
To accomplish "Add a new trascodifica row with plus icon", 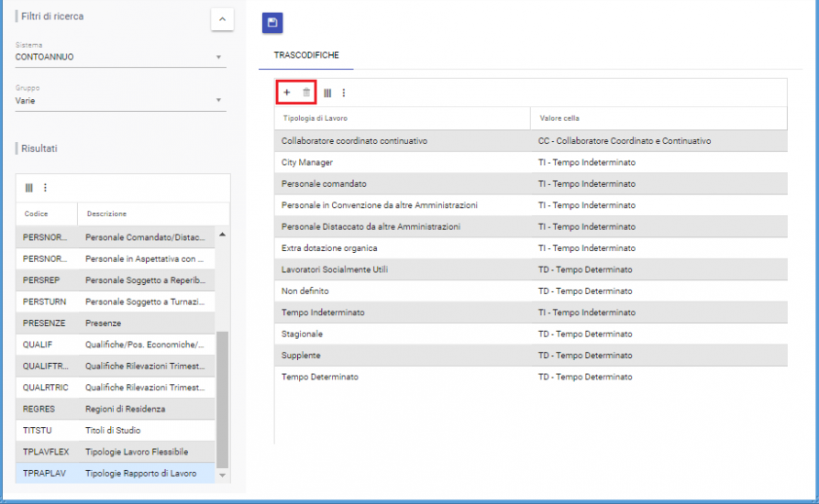I will pyautogui.click(x=286, y=93).
